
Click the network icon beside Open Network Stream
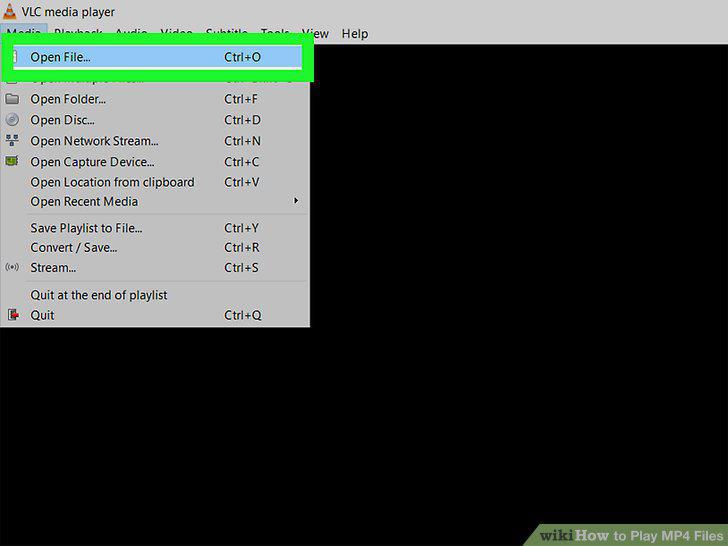pyautogui.click(x=12, y=140)
